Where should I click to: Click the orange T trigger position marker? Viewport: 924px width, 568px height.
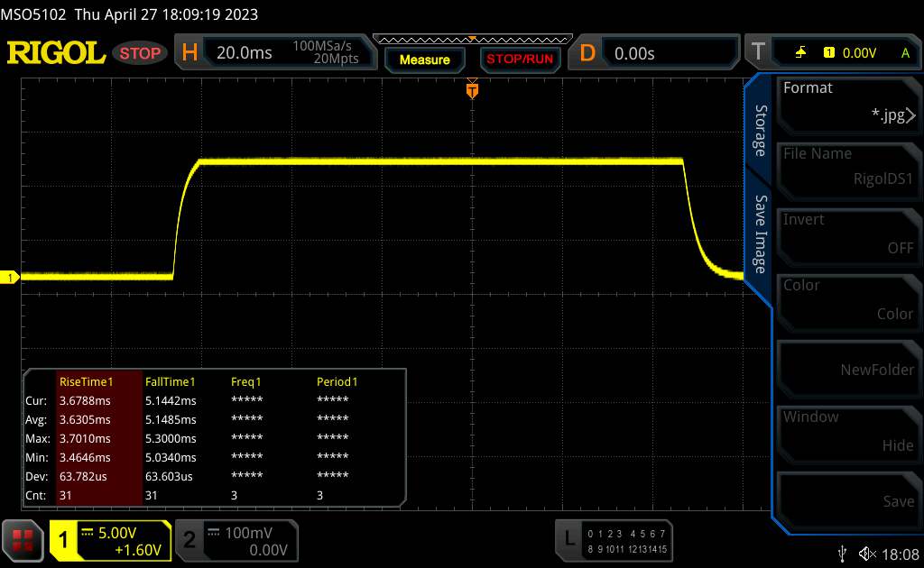[472, 90]
